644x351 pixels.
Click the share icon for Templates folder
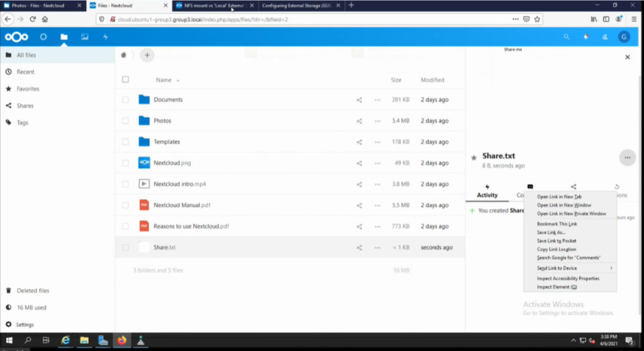click(359, 142)
